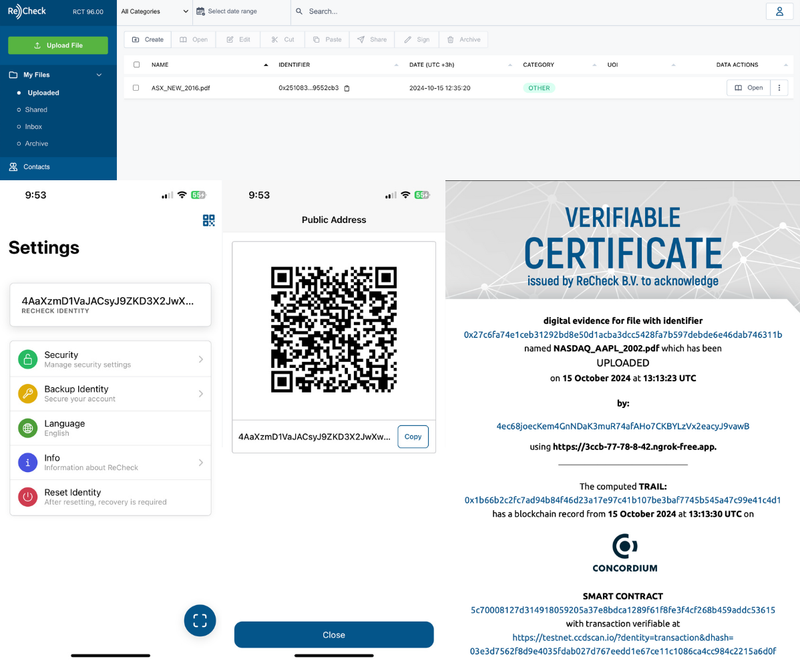Image resolution: width=800 pixels, height=667 pixels.
Task: Click the round scan button
Action: 200,621
